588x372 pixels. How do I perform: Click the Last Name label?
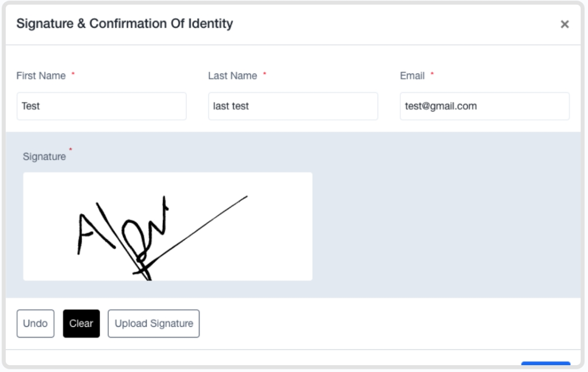(232, 76)
